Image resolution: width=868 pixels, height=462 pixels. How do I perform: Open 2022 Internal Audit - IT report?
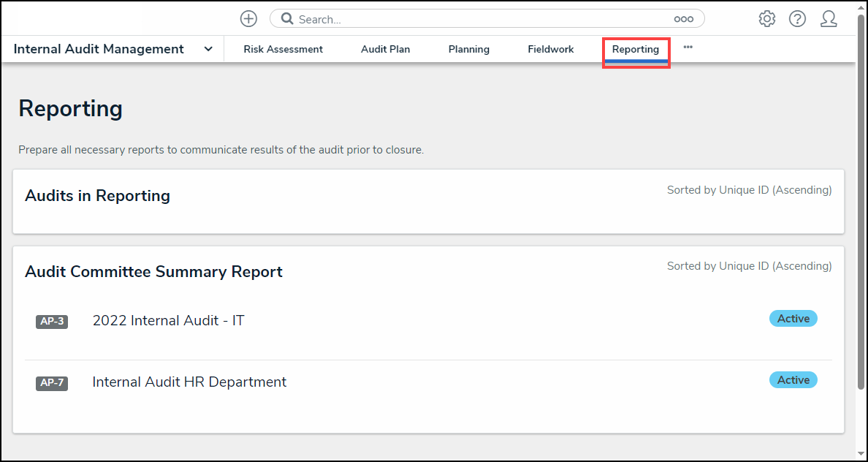(168, 320)
